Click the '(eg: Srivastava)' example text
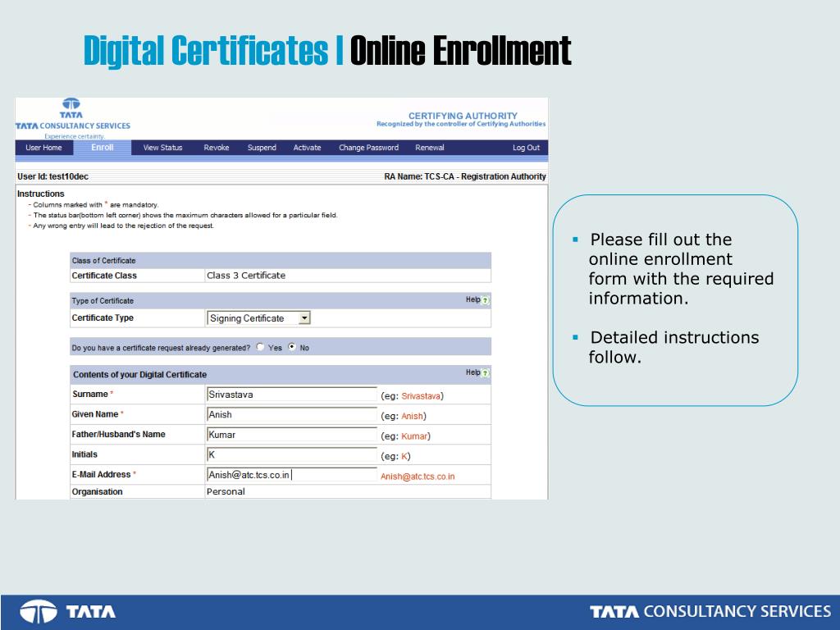The image size is (840, 630). [412, 396]
